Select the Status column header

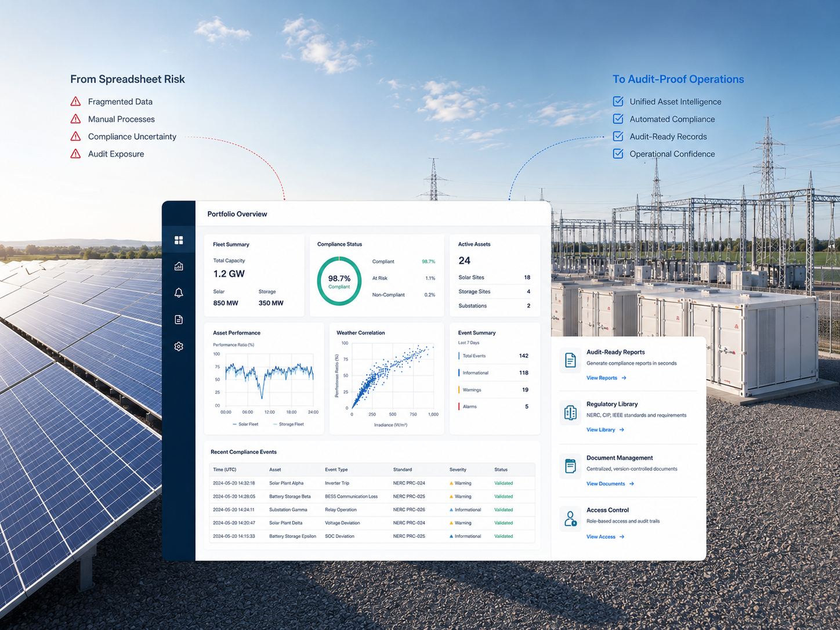coord(501,470)
